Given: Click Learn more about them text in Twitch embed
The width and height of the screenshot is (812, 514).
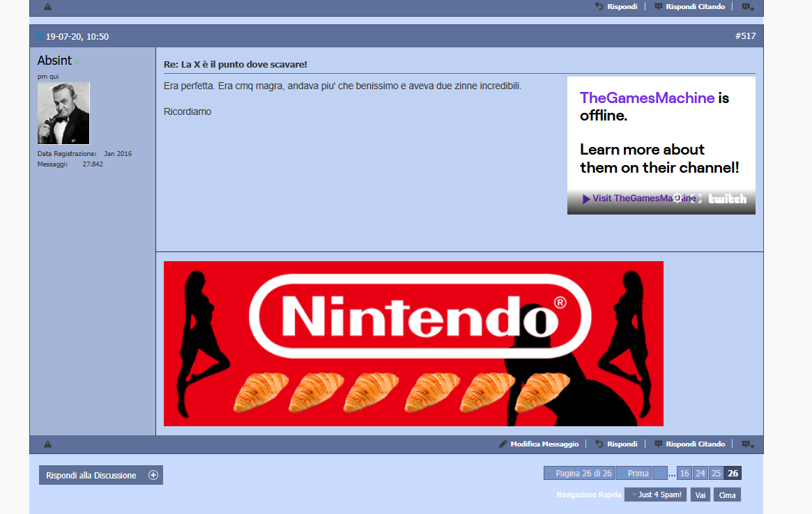Looking at the screenshot, I should pyautogui.click(x=659, y=158).
